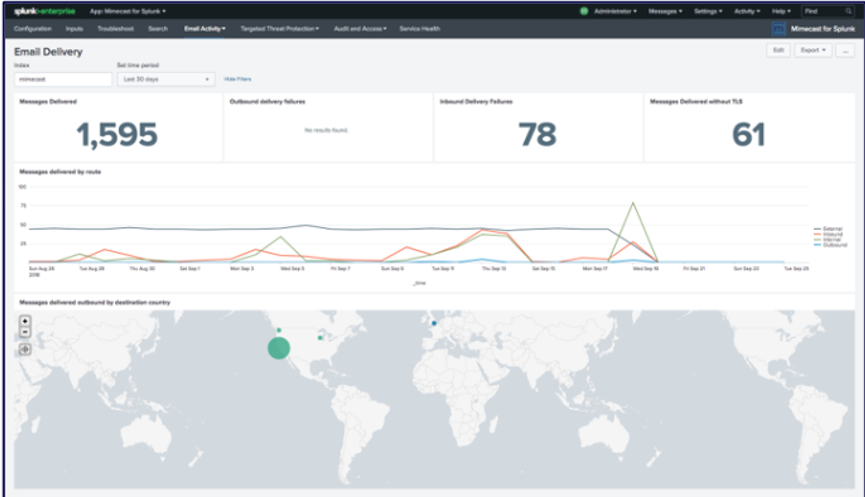
Task: Open the Targeted Threat Protection menu
Action: pyautogui.click(x=280, y=29)
